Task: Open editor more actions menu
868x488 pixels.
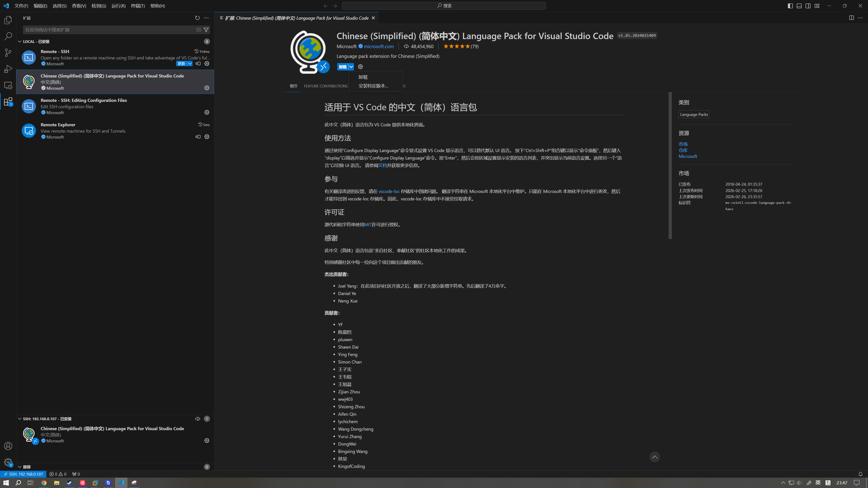Action: click(x=860, y=18)
